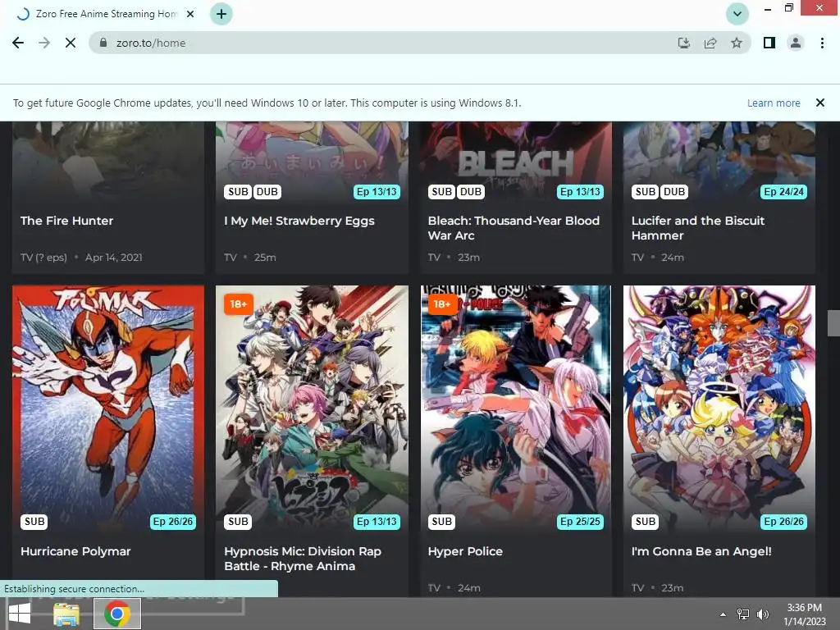The width and height of the screenshot is (840, 630).
Task: Click the forward navigation arrow
Action: pyautogui.click(x=44, y=43)
